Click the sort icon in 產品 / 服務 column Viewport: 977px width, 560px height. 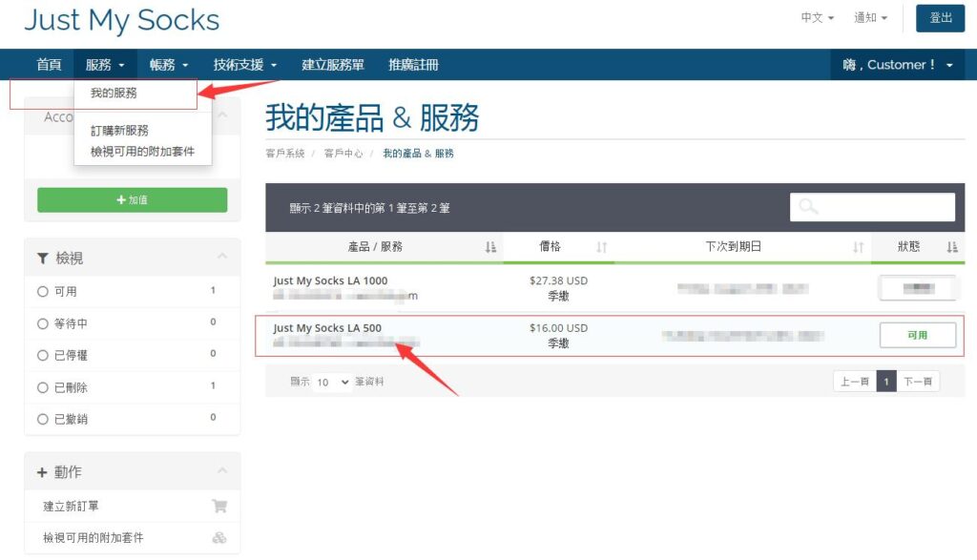tap(490, 247)
